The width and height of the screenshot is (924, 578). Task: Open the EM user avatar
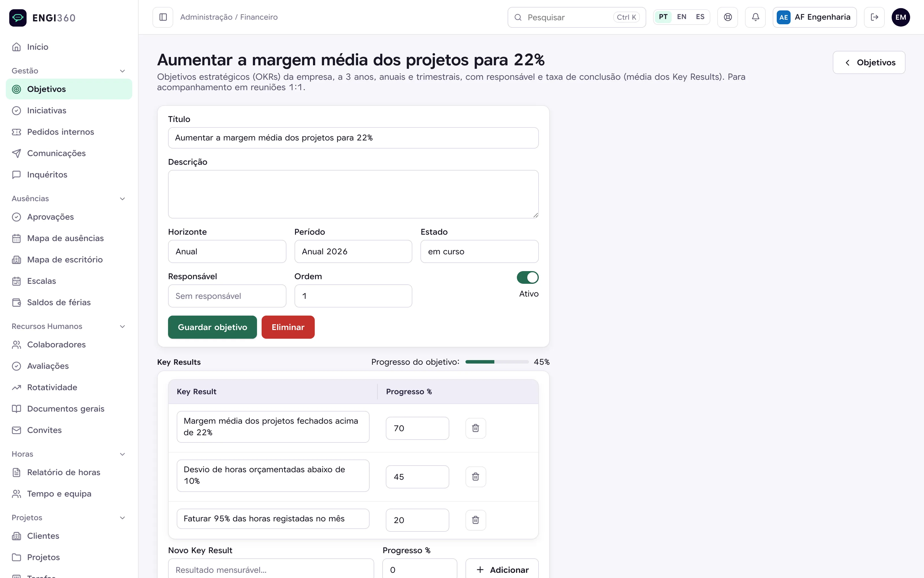[x=901, y=17]
